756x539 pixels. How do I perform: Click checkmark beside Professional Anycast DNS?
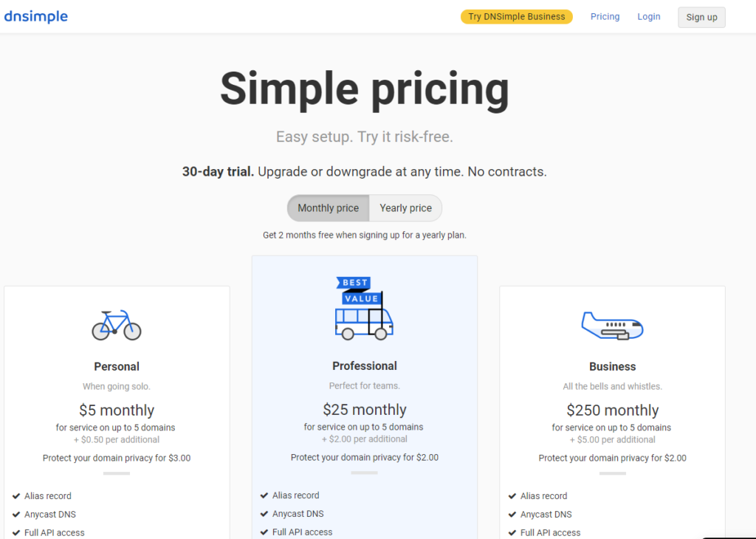coord(264,514)
